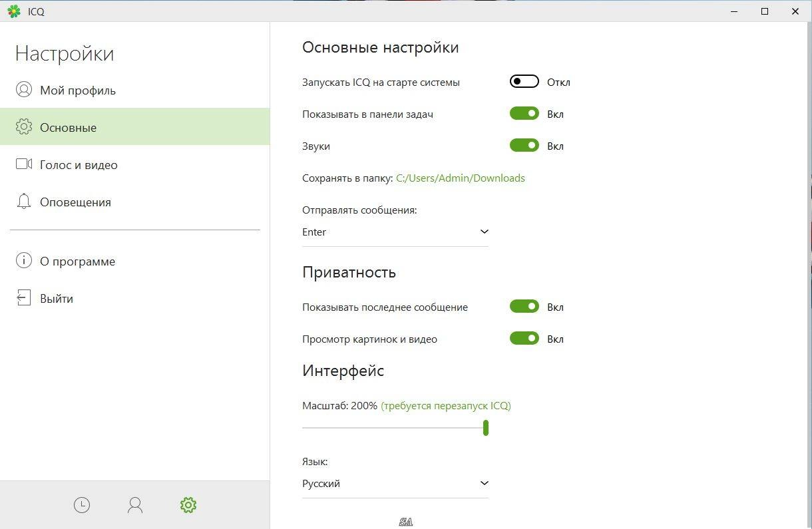Open recent chats via clock icon
Screen dimensions: 812x529
(82, 506)
